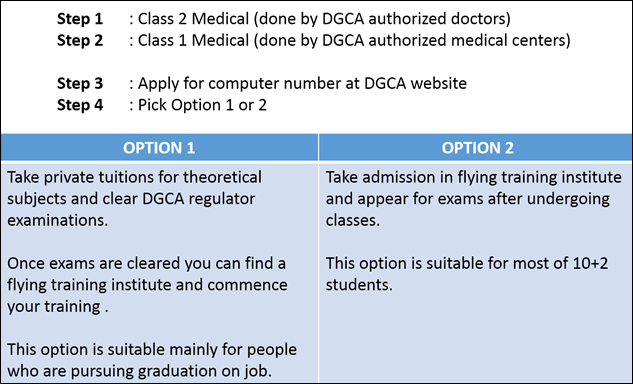
Task: Click DGCA regulator examinations text
Action: [x=131, y=210]
